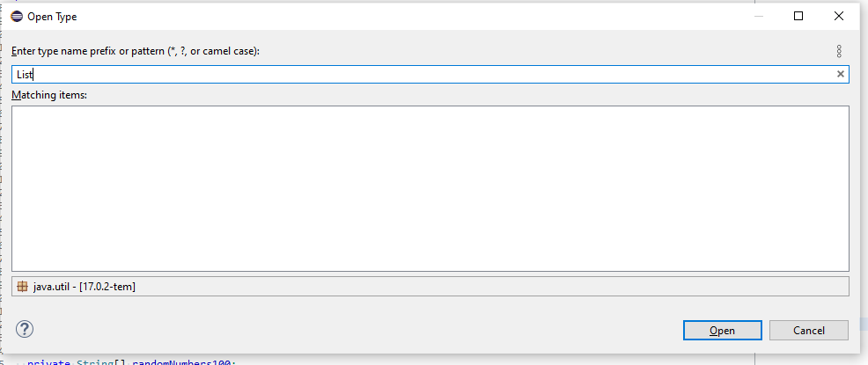
Task: Close the Open Type dialog window
Action: coord(839,16)
